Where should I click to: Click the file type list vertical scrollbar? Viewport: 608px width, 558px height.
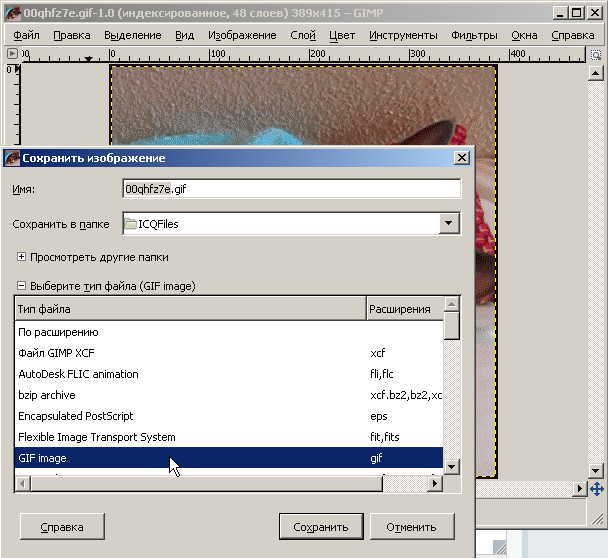point(451,390)
